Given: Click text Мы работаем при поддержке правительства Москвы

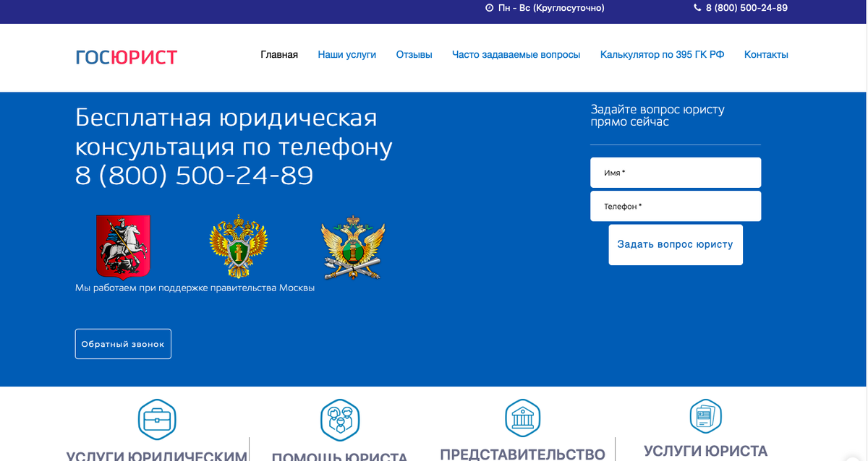Looking at the screenshot, I should click(x=195, y=288).
